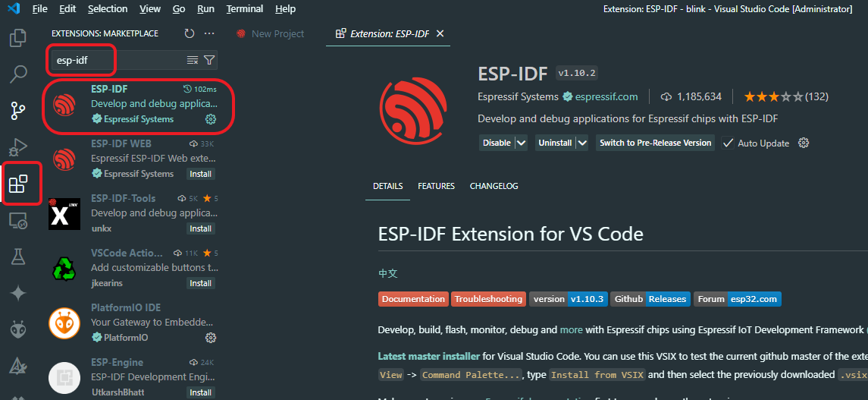Open the Search view in activity bar
The width and height of the screenshot is (868, 400).
[x=18, y=74]
